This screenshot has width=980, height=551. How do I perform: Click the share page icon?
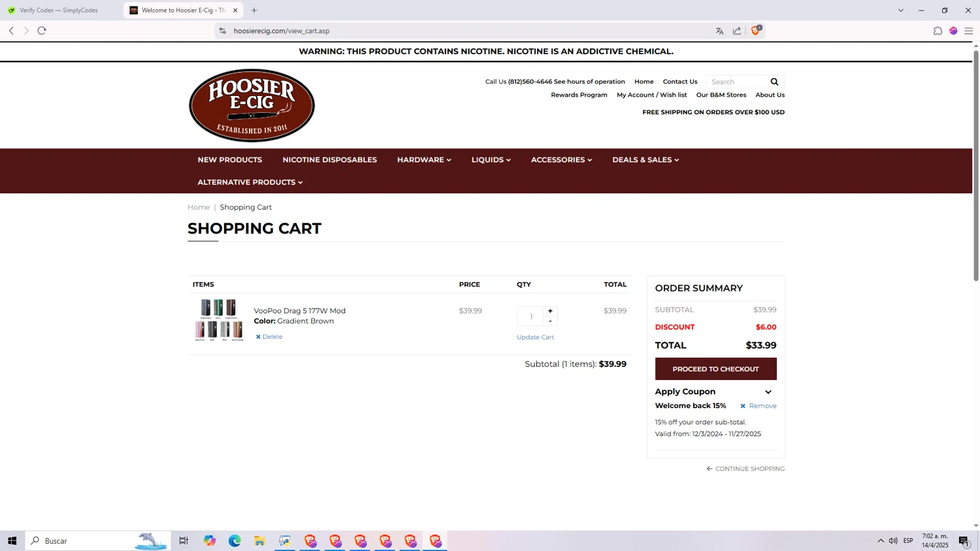pos(737,31)
